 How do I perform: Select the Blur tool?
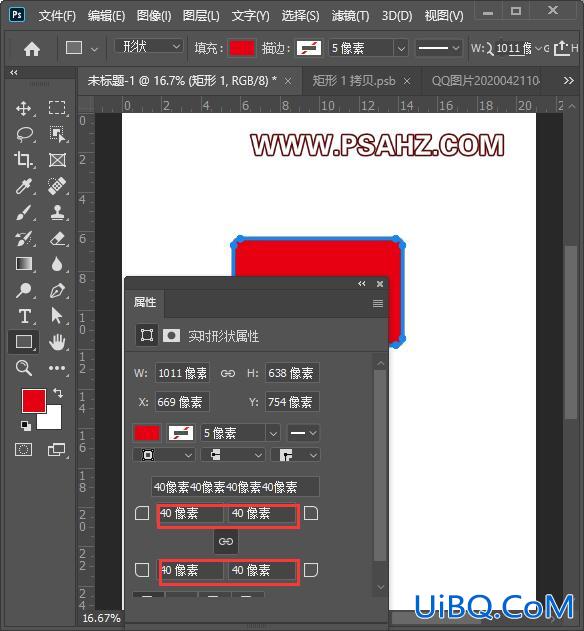point(57,264)
